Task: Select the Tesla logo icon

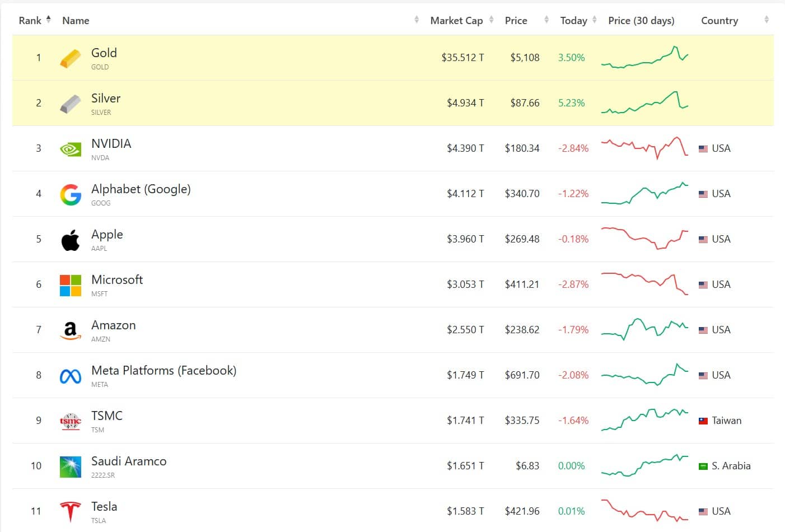Action: (x=71, y=512)
